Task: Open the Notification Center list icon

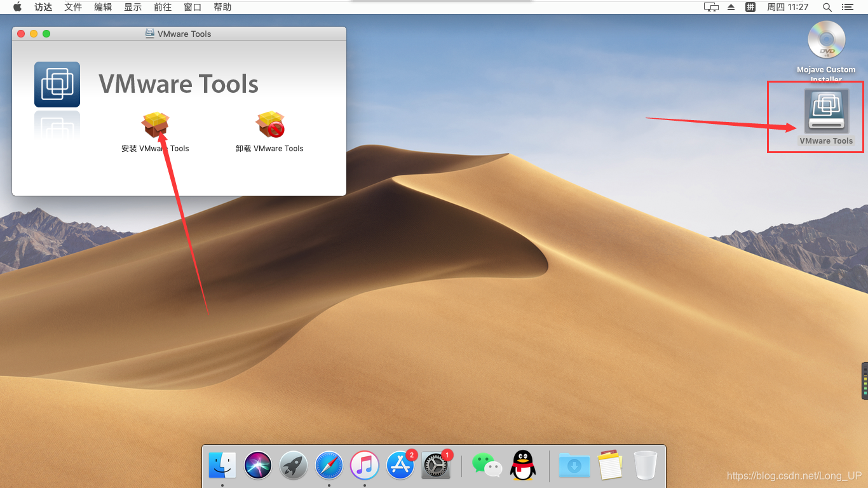Action: 847,7
